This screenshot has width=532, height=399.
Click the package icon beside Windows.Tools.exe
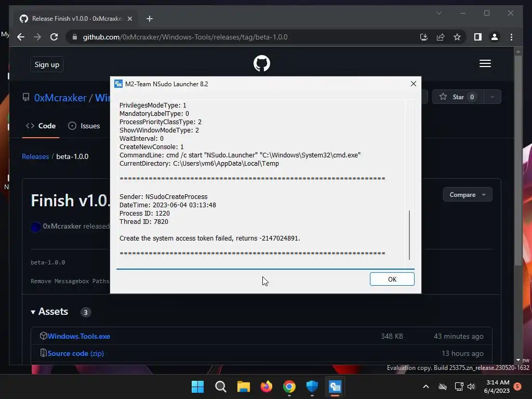click(x=44, y=336)
